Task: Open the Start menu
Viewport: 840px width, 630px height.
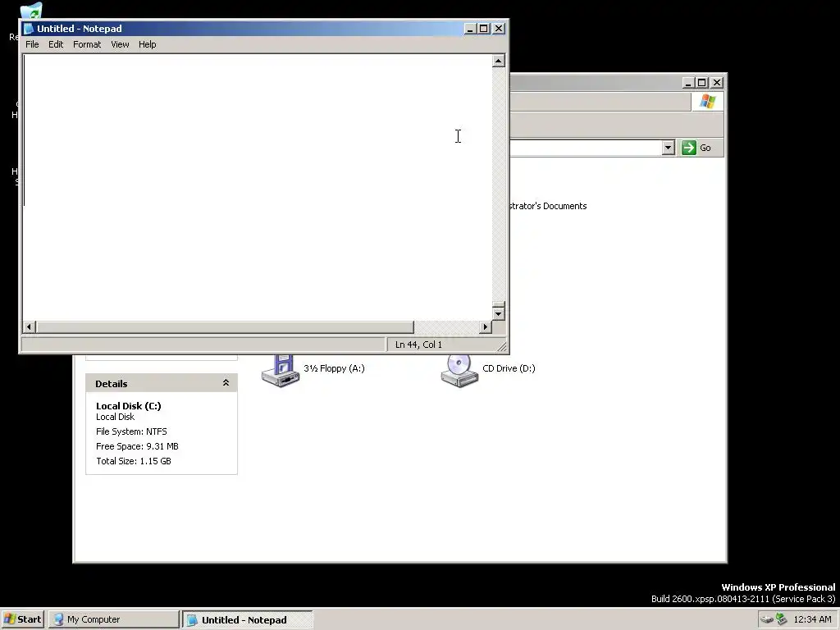Action: click(x=22, y=619)
